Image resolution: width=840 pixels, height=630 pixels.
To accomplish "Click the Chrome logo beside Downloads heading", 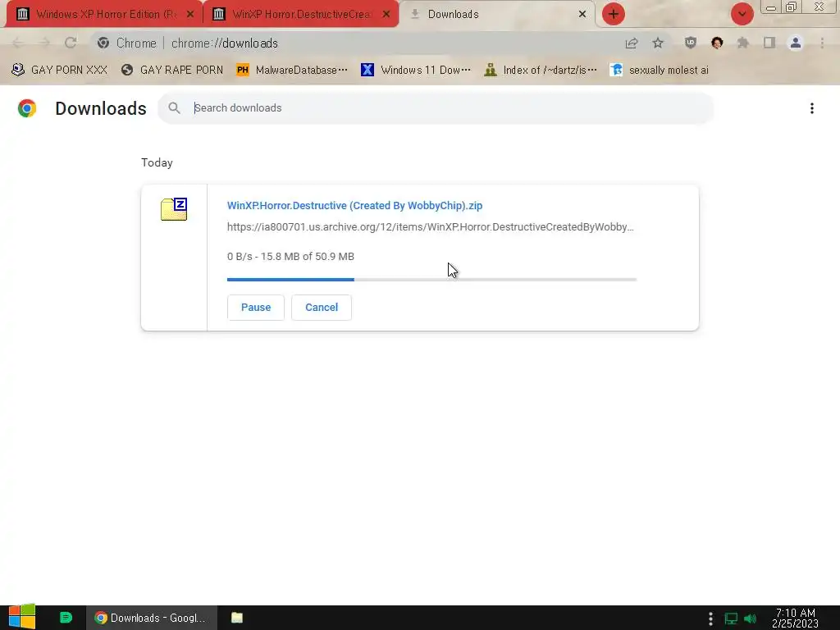I will tap(27, 108).
